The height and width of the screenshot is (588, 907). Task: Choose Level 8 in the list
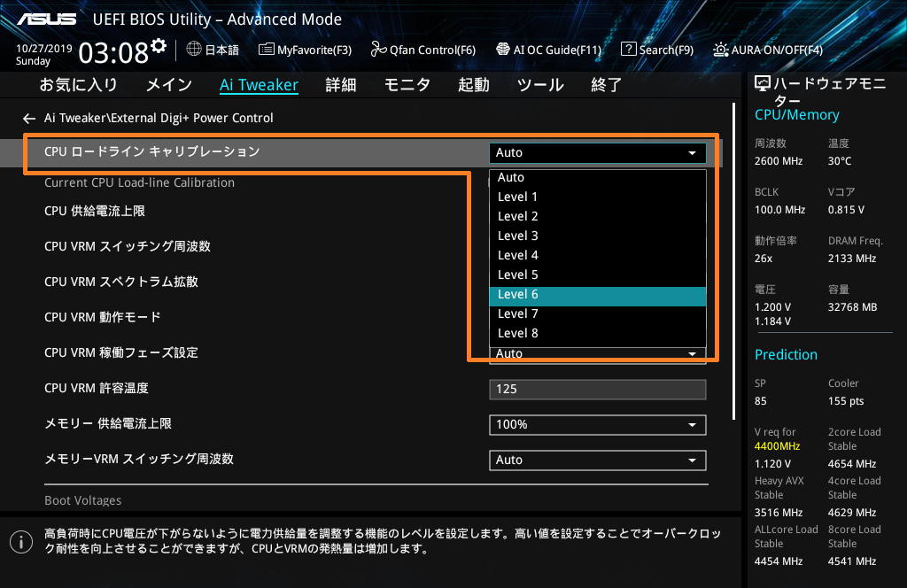pyautogui.click(x=598, y=334)
